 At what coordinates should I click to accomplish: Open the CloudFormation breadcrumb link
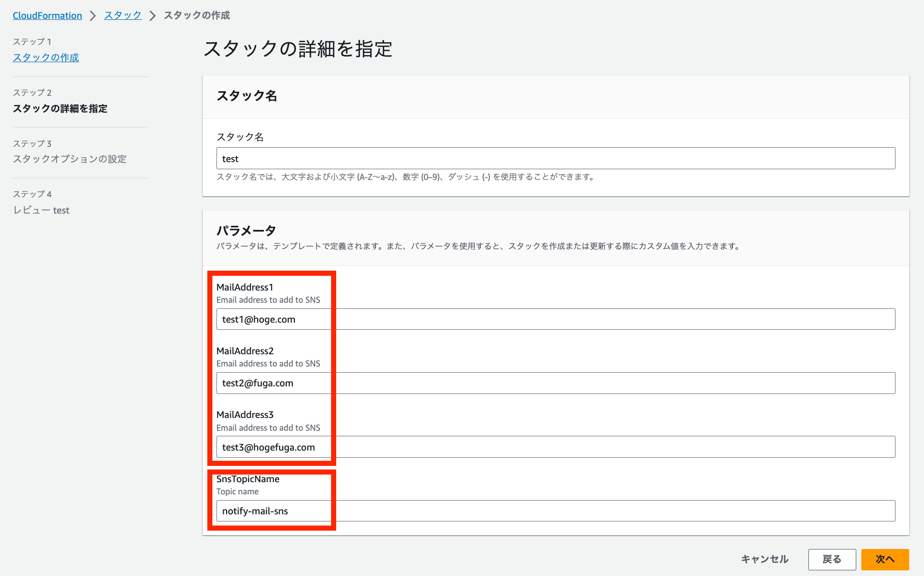pos(46,15)
